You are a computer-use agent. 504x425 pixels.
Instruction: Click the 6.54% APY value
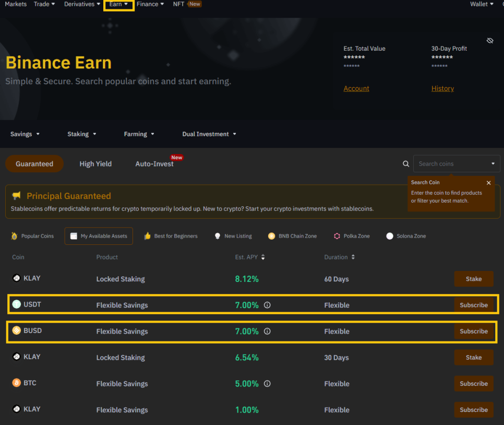247,358
